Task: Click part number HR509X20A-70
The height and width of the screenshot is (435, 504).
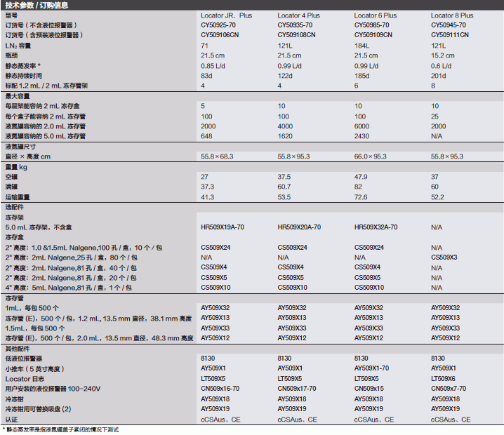Action: tap(299, 227)
